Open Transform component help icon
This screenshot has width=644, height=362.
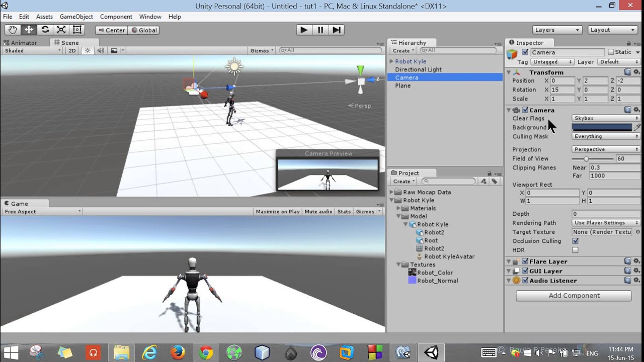[x=627, y=72]
